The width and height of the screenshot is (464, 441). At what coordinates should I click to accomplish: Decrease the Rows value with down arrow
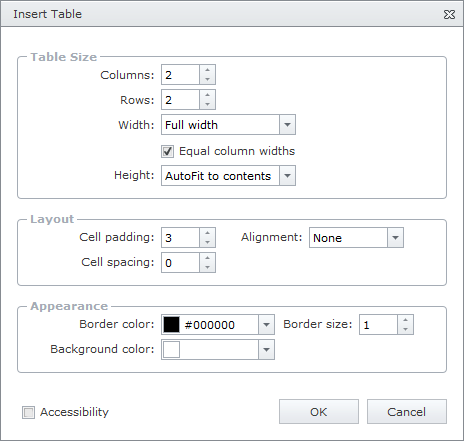tap(207, 104)
